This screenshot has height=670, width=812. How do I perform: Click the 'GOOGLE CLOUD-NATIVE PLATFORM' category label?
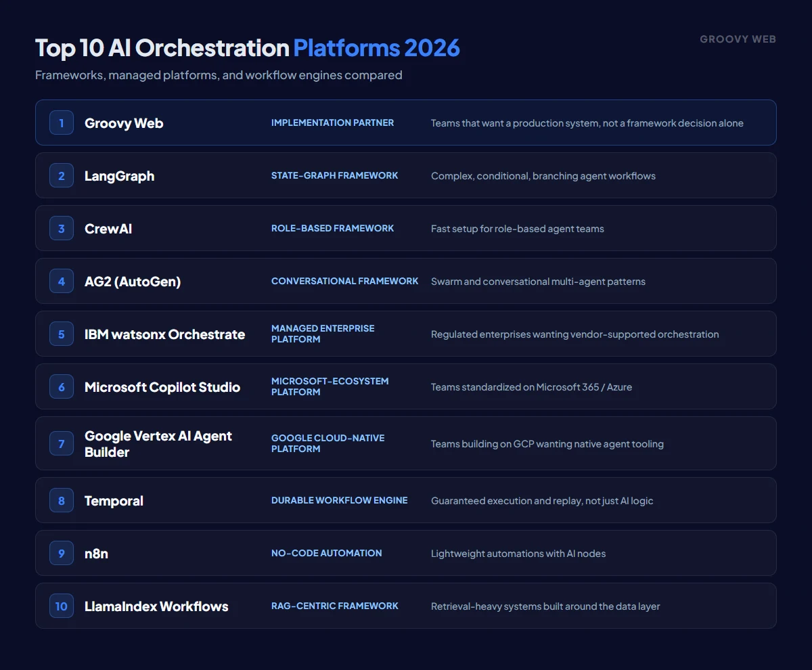click(328, 443)
